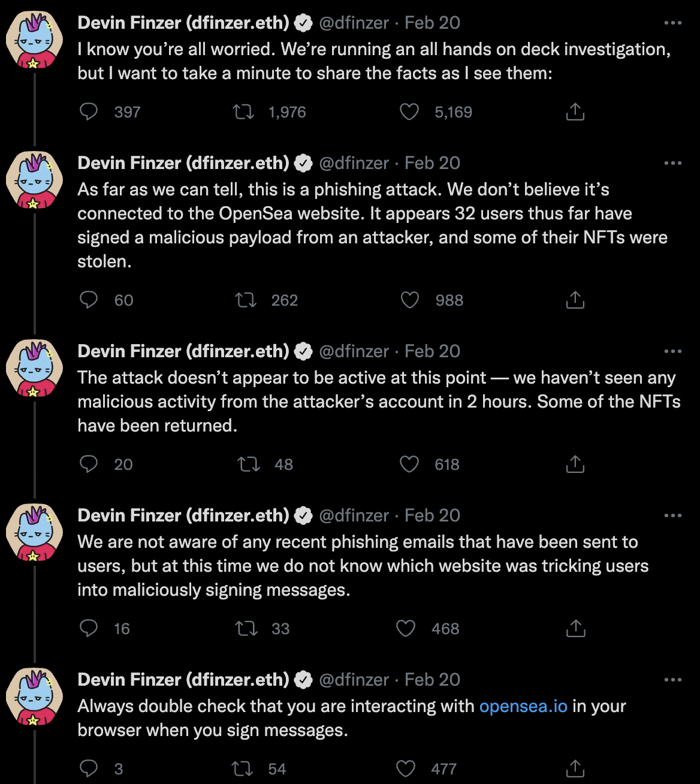700x784 pixels.
Task: Like the tweet with 618 likes
Action: pyautogui.click(x=409, y=464)
